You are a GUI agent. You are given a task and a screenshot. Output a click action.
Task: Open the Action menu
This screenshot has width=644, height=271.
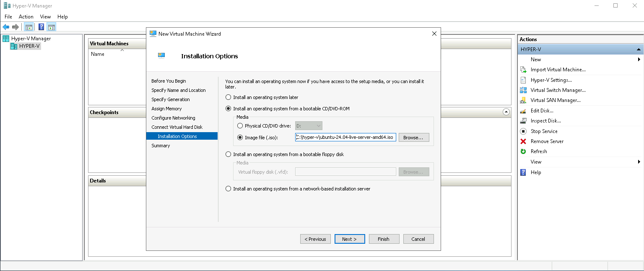coord(26,17)
